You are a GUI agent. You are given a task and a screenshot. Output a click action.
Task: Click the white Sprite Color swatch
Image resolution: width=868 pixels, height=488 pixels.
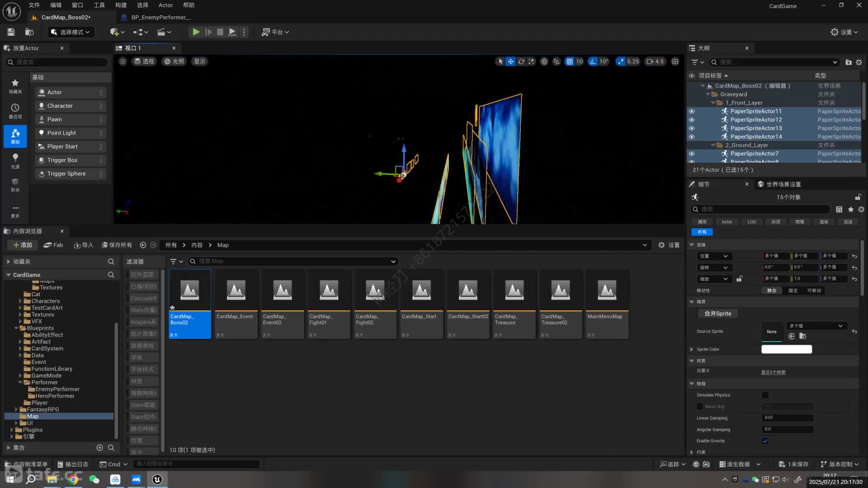pyautogui.click(x=786, y=349)
